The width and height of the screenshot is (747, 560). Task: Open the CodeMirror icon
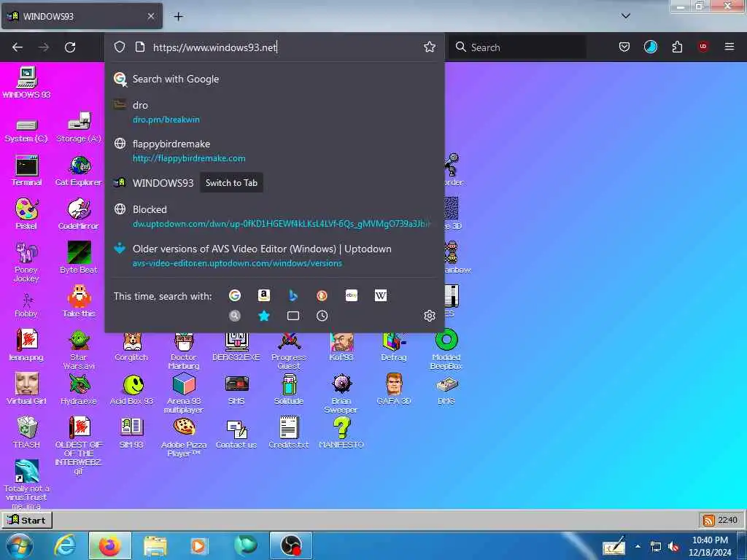click(79, 214)
